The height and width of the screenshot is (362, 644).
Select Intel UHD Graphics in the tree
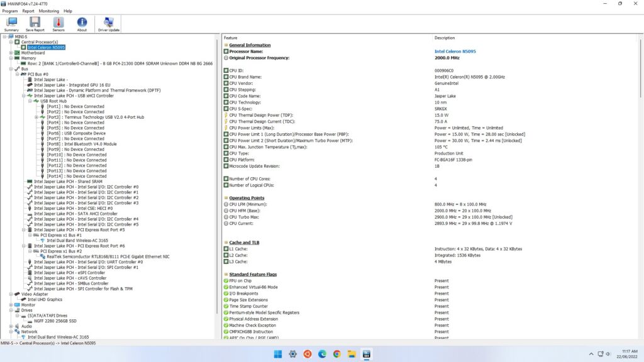[45, 300]
